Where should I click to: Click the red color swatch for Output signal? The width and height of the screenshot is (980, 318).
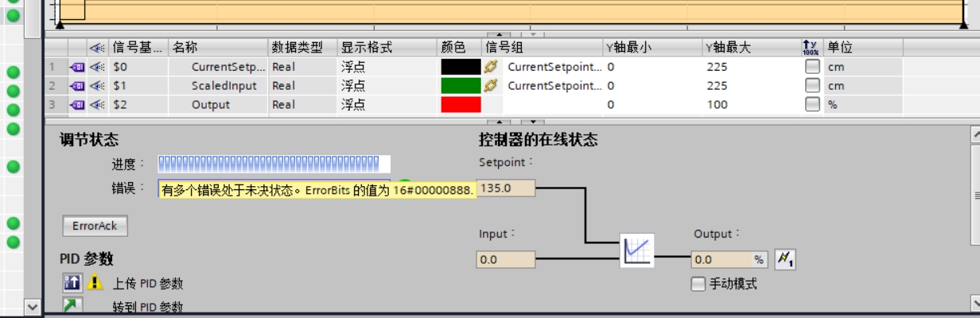461,105
